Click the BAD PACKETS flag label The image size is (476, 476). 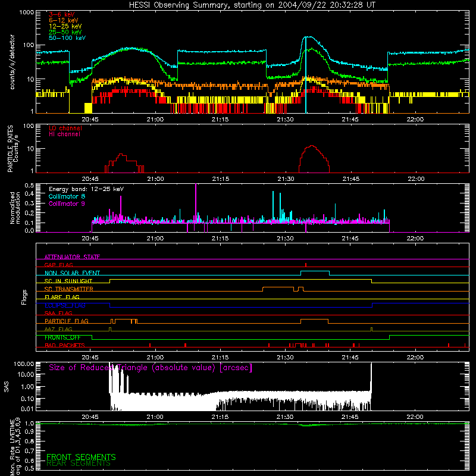(65, 345)
